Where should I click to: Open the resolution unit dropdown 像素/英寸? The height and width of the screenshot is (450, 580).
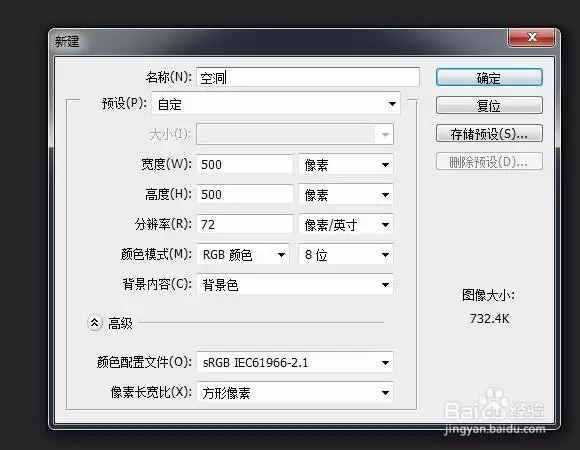[346, 224]
